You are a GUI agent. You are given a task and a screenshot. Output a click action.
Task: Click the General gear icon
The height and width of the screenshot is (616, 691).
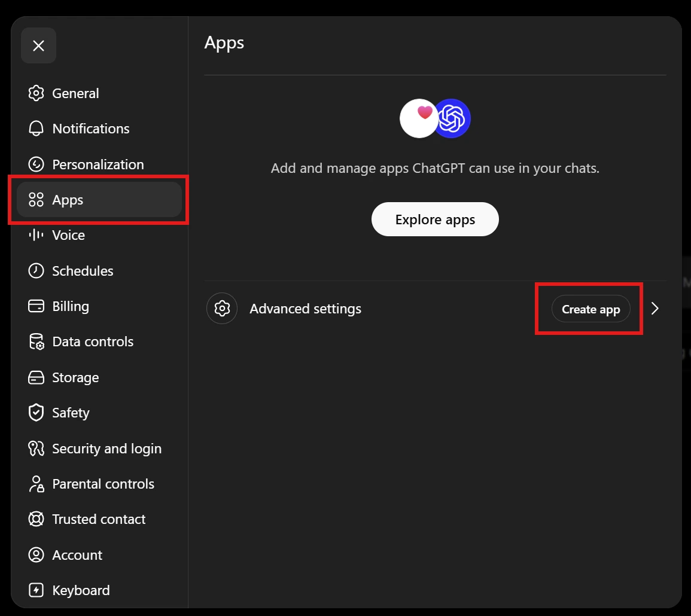click(x=36, y=93)
